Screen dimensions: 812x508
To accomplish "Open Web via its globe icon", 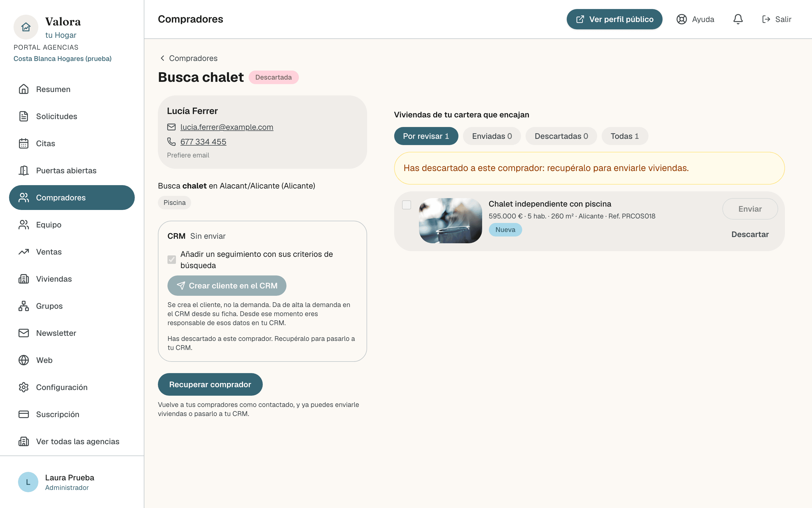I will pyautogui.click(x=23, y=360).
